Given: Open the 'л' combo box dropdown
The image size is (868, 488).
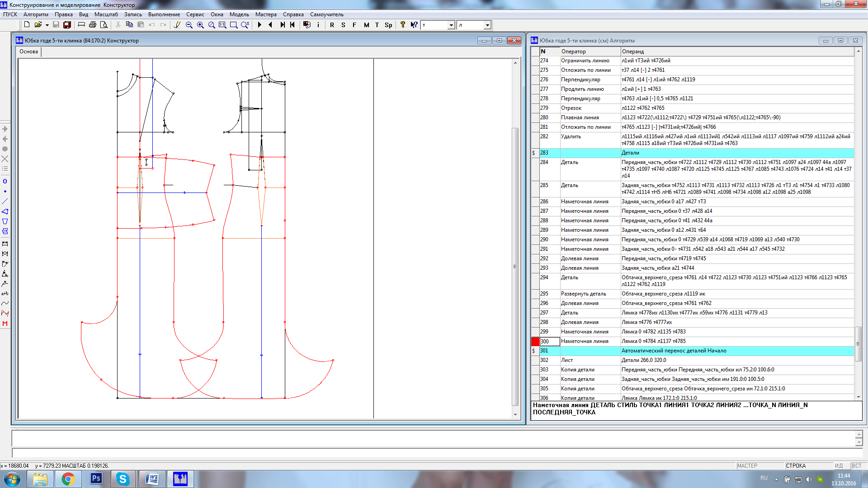Looking at the screenshot, I should click(487, 25).
